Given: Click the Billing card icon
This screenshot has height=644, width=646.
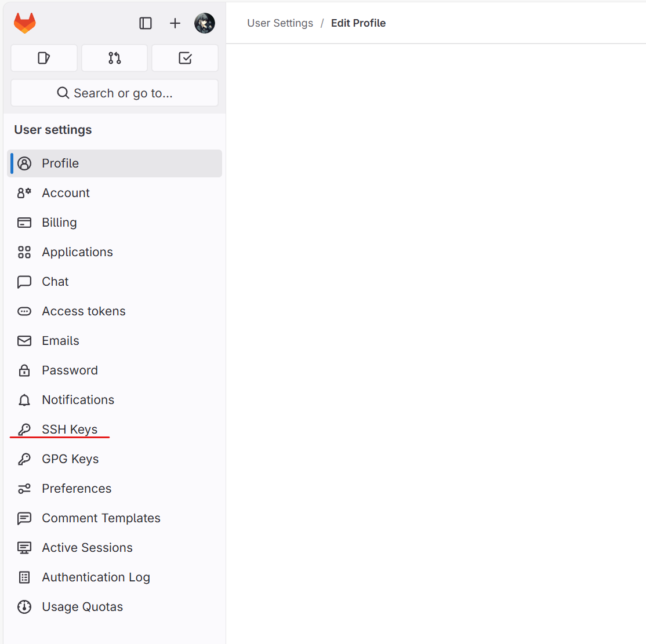Looking at the screenshot, I should point(24,223).
